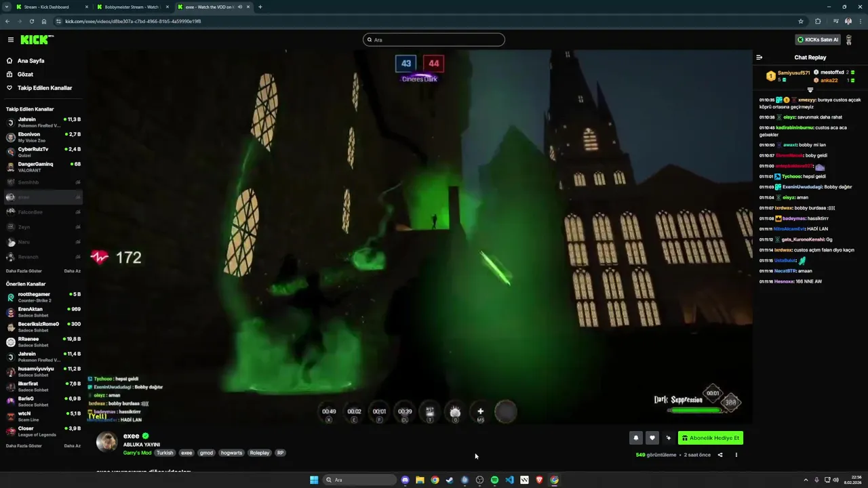Bookmark this page with star icon
The image size is (868, 488).
coord(801,21)
